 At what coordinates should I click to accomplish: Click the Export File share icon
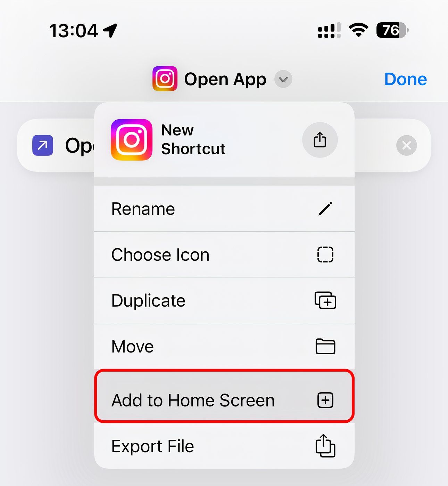pyautogui.click(x=325, y=446)
